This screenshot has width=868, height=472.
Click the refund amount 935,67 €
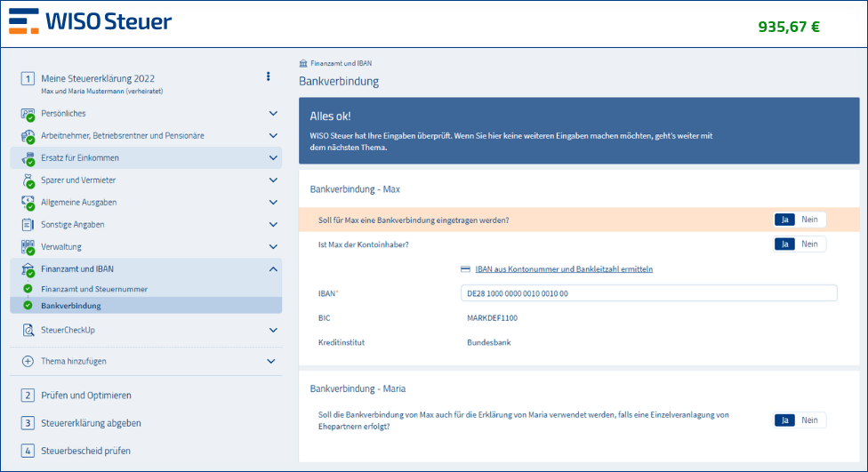(789, 27)
